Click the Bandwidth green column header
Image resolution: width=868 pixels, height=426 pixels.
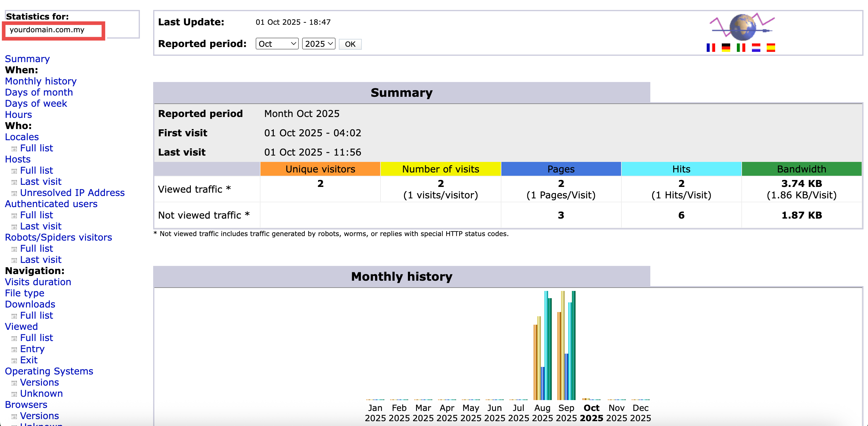pos(801,169)
